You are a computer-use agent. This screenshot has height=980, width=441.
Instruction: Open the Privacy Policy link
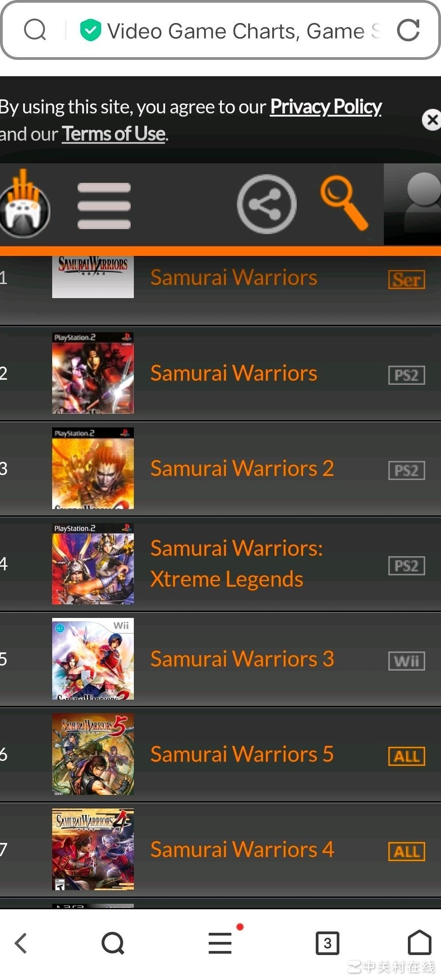tap(326, 107)
